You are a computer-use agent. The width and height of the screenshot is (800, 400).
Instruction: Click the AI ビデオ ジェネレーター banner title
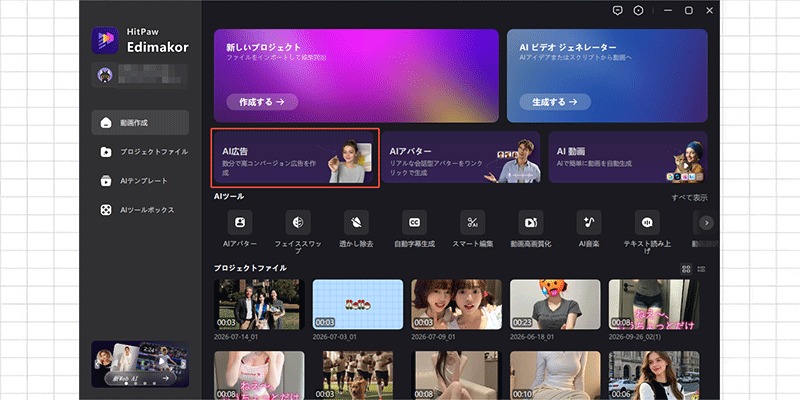click(x=568, y=47)
